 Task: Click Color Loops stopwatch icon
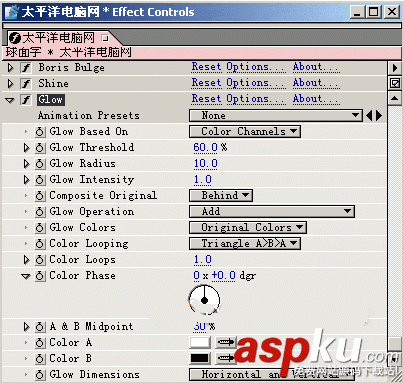[40, 260]
